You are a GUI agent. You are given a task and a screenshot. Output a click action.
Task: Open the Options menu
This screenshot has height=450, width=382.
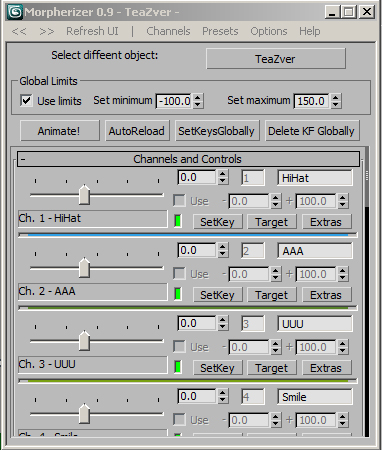coord(269,31)
